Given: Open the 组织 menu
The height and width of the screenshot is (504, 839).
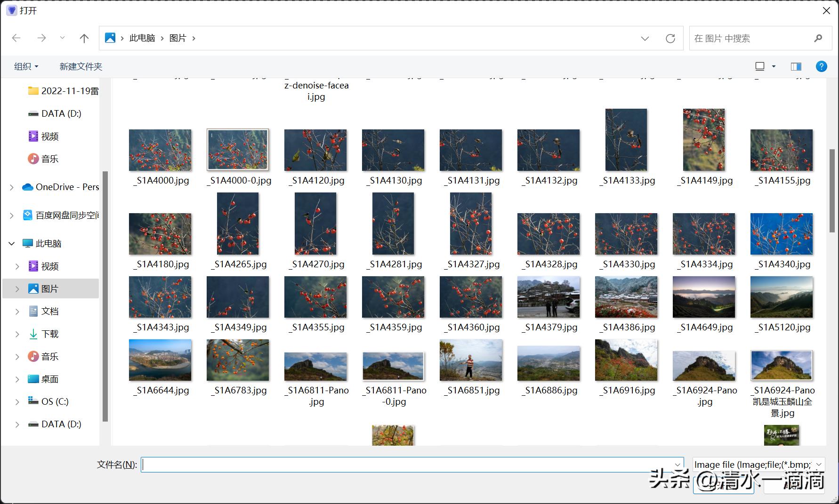Looking at the screenshot, I should click(25, 66).
